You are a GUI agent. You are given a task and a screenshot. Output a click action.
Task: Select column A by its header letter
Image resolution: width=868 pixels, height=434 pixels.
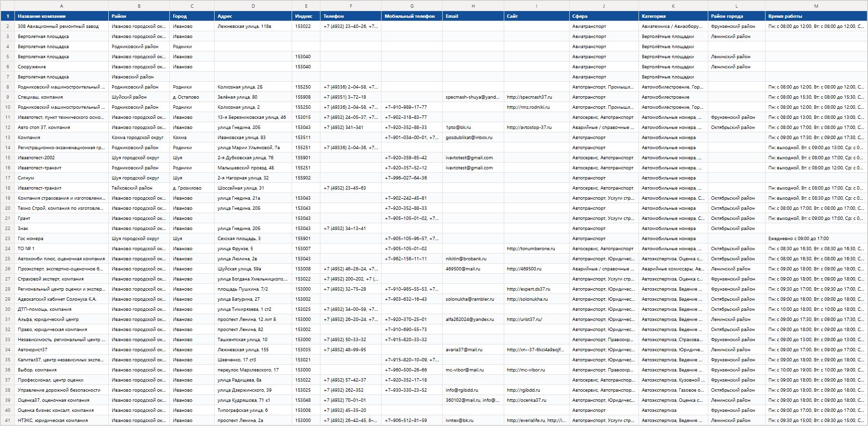[62, 6]
